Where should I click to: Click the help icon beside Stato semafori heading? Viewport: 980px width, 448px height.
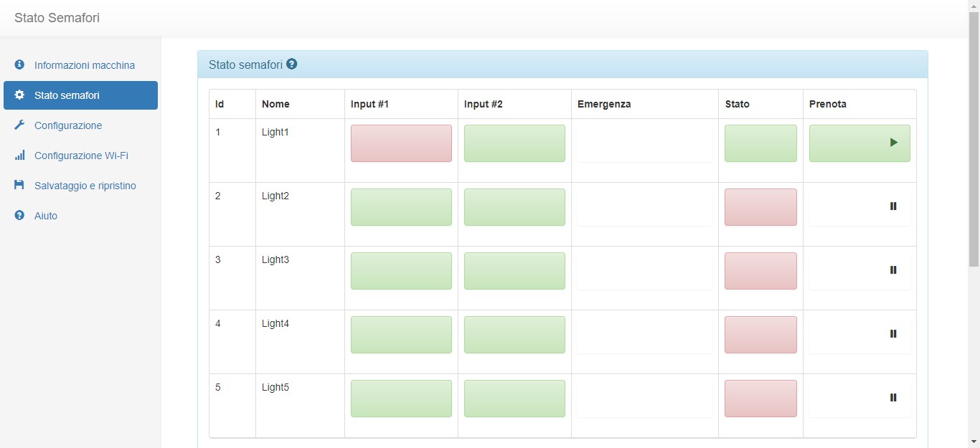point(291,64)
